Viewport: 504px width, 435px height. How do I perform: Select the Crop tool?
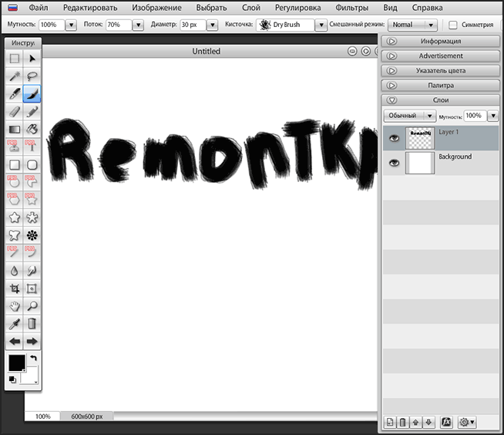click(x=14, y=288)
